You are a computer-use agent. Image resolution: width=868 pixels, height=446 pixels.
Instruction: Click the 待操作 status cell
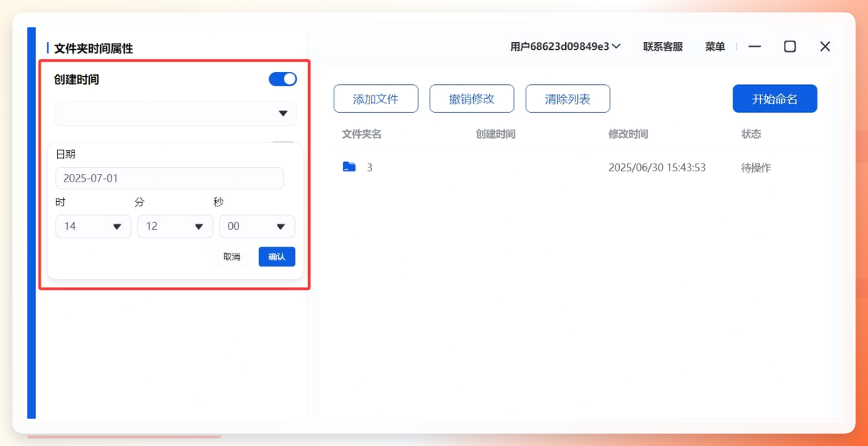(x=756, y=168)
